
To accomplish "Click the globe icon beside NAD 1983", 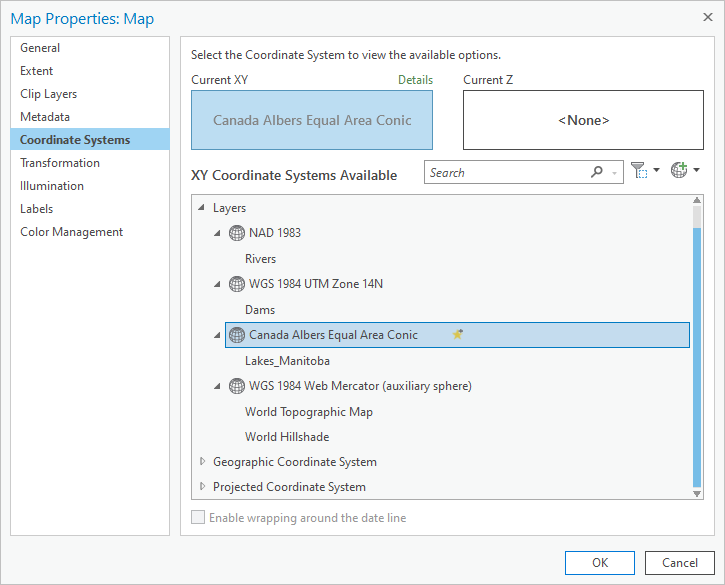I will pos(237,233).
